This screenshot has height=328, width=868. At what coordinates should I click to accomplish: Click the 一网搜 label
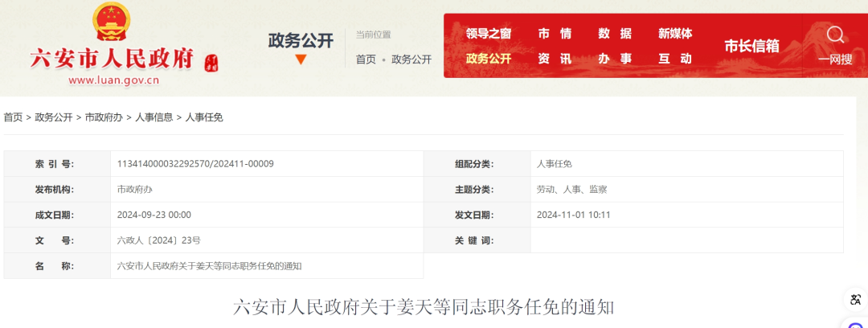tap(835, 59)
